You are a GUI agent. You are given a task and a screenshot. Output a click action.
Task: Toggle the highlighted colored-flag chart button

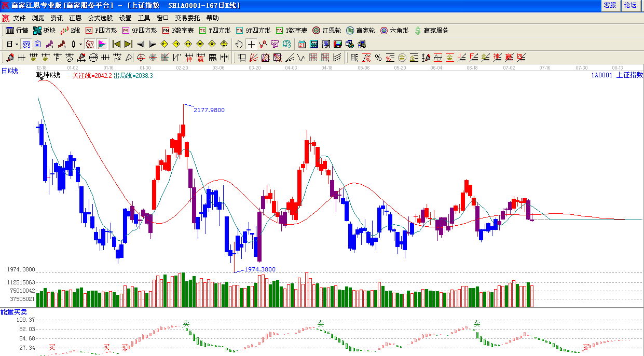(x=102, y=44)
